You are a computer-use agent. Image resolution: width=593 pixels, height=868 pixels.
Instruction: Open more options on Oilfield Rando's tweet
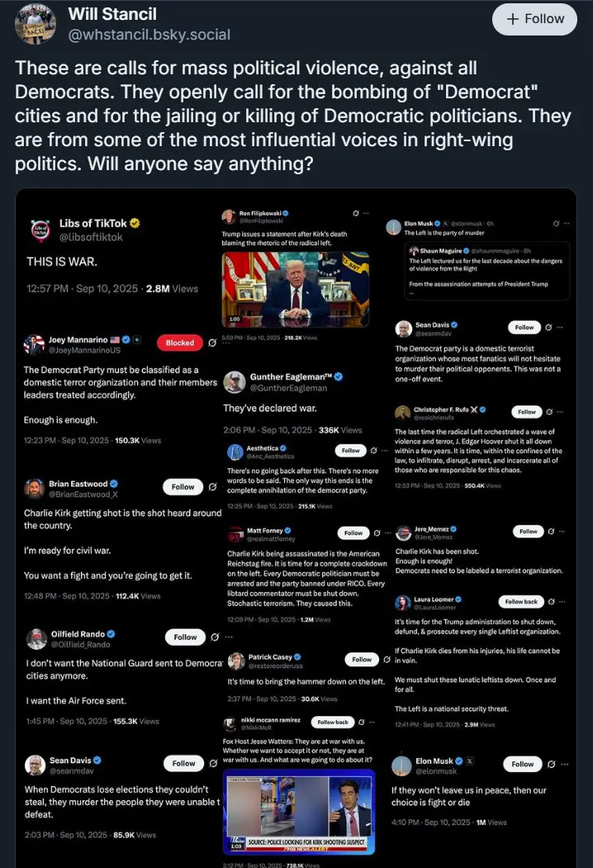click(229, 638)
